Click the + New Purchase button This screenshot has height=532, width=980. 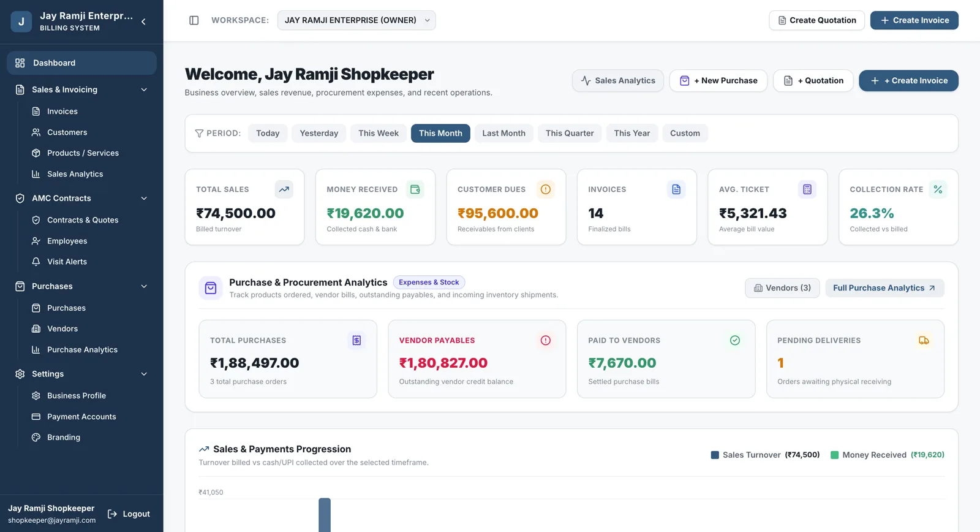point(718,81)
